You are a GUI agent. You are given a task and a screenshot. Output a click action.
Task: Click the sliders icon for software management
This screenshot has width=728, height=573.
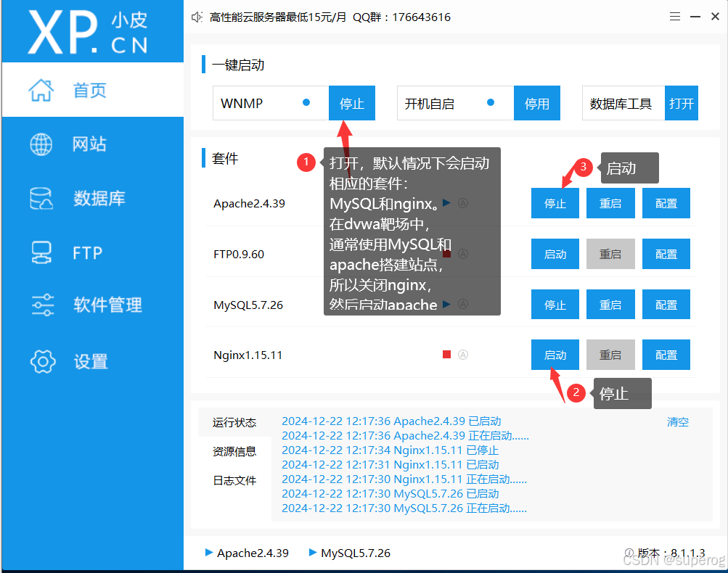(x=43, y=305)
